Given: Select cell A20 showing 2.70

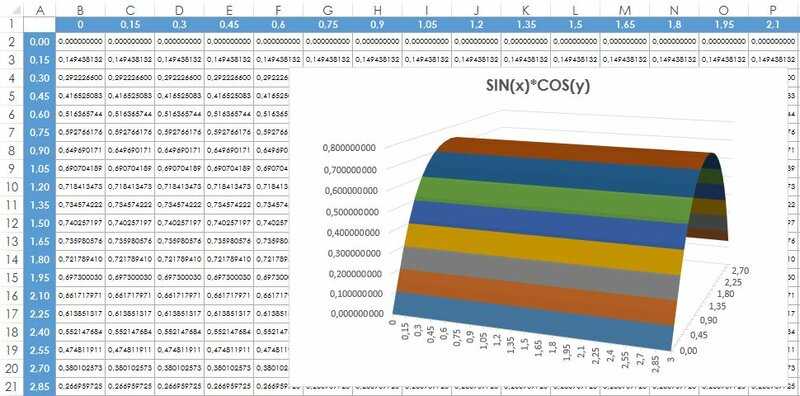Looking at the screenshot, I should click(40, 368).
